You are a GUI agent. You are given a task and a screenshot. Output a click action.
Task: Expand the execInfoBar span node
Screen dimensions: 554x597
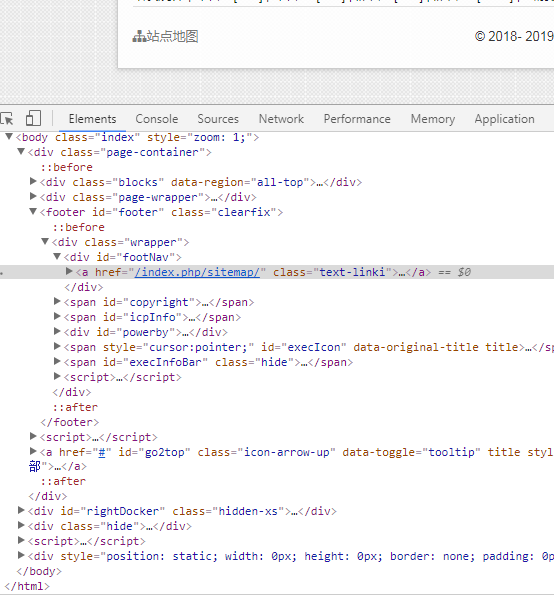(57, 361)
